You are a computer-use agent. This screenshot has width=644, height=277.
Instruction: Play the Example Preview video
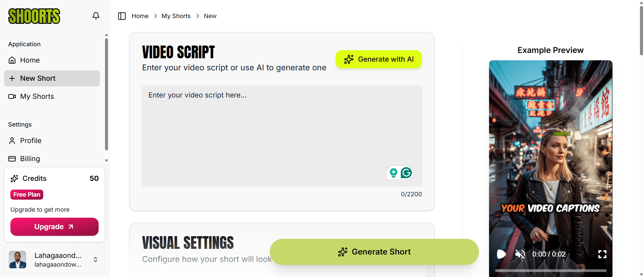[501, 254]
